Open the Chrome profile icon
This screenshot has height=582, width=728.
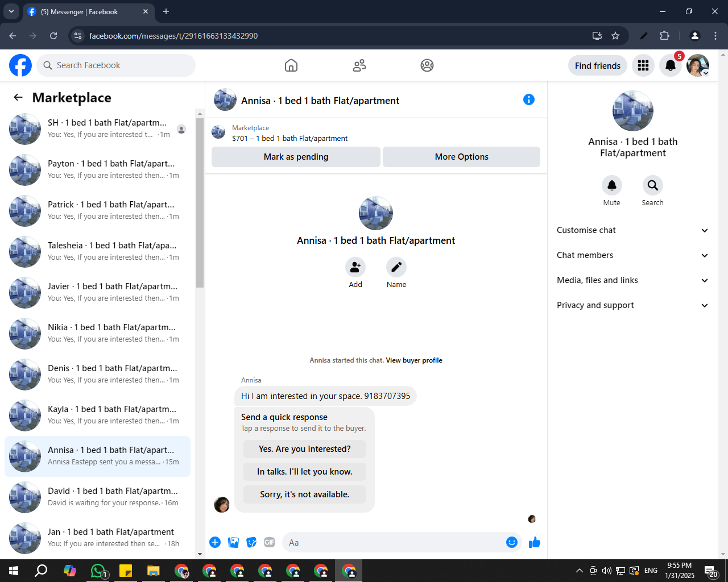pyautogui.click(x=695, y=36)
